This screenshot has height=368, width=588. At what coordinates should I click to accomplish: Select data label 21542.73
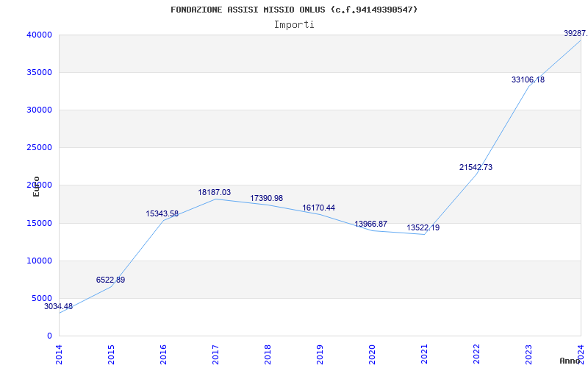point(476,168)
